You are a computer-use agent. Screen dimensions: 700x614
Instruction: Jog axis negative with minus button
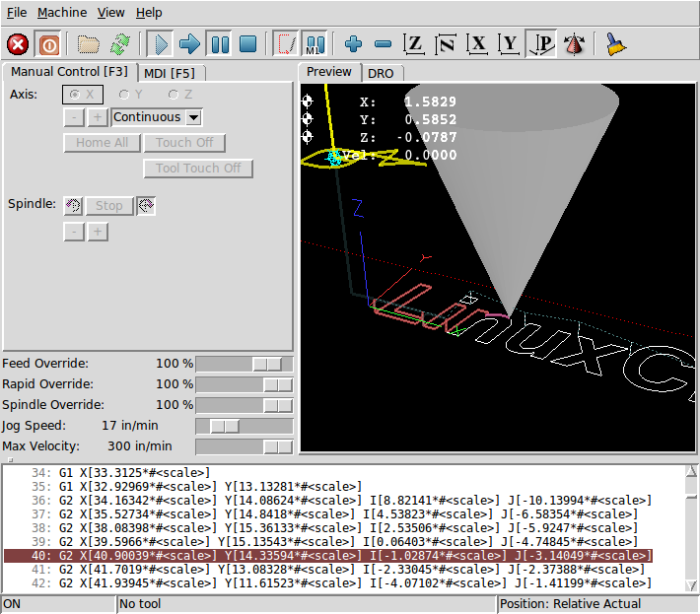(x=74, y=117)
